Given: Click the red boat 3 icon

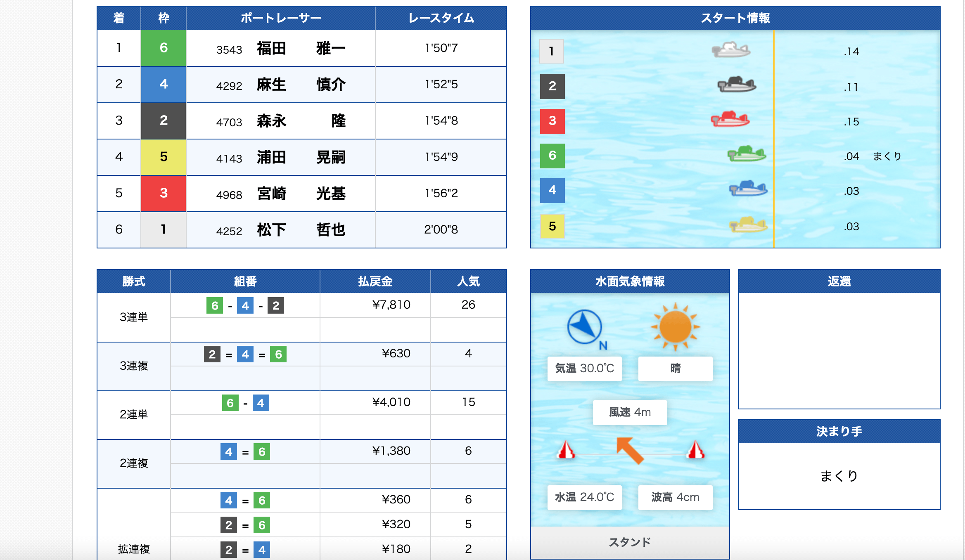Looking at the screenshot, I should click(x=730, y=120).
